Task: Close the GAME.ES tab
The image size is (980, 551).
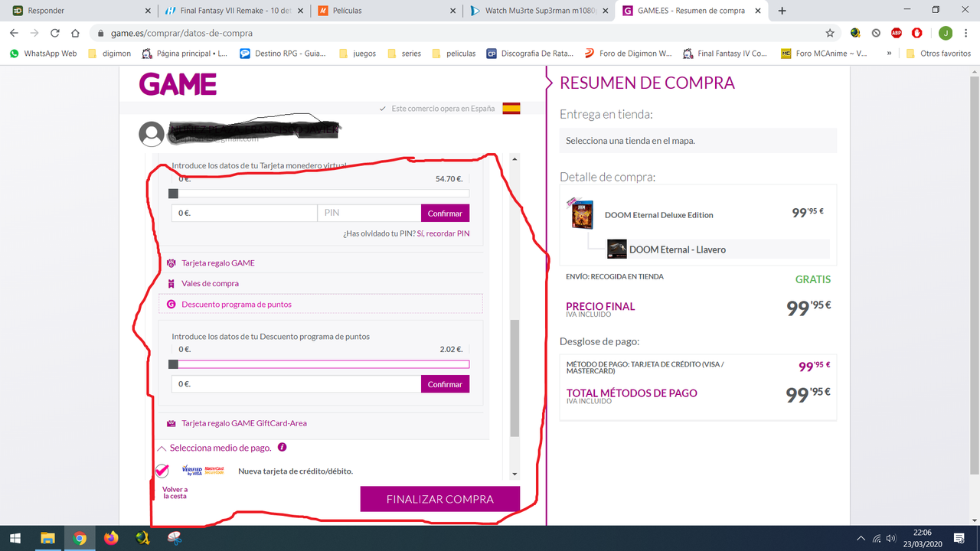Action: click(758, 11)
